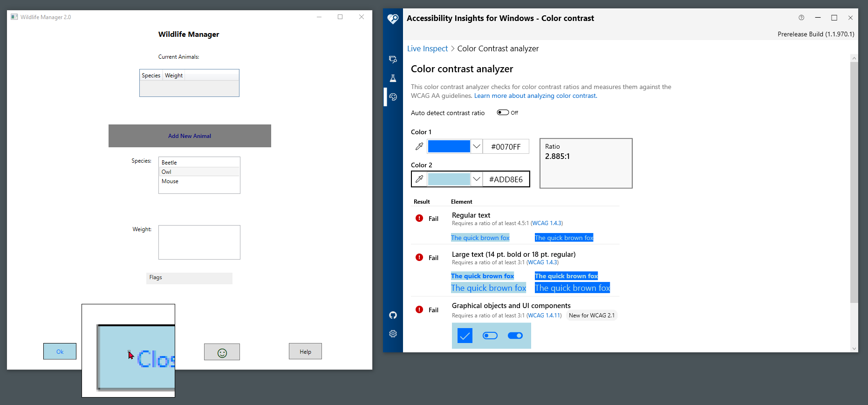Click the Weight column header
The height and width of the screenshot is (405, 868).
click(174, 76)
